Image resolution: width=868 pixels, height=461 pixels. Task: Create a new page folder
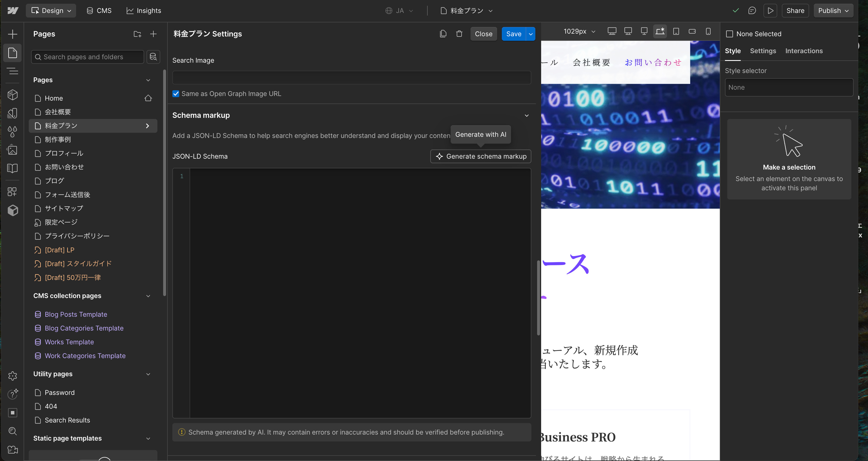[x=137, y=34]
